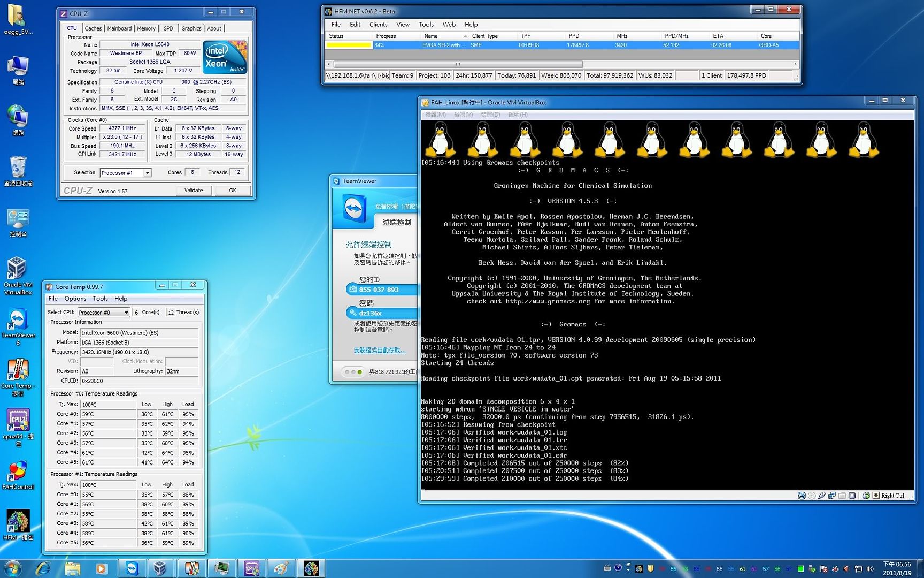Open the cpuz64 desktop shortcut
The width and height of the screenshot is (924, 578).
[x=18, y=428]
